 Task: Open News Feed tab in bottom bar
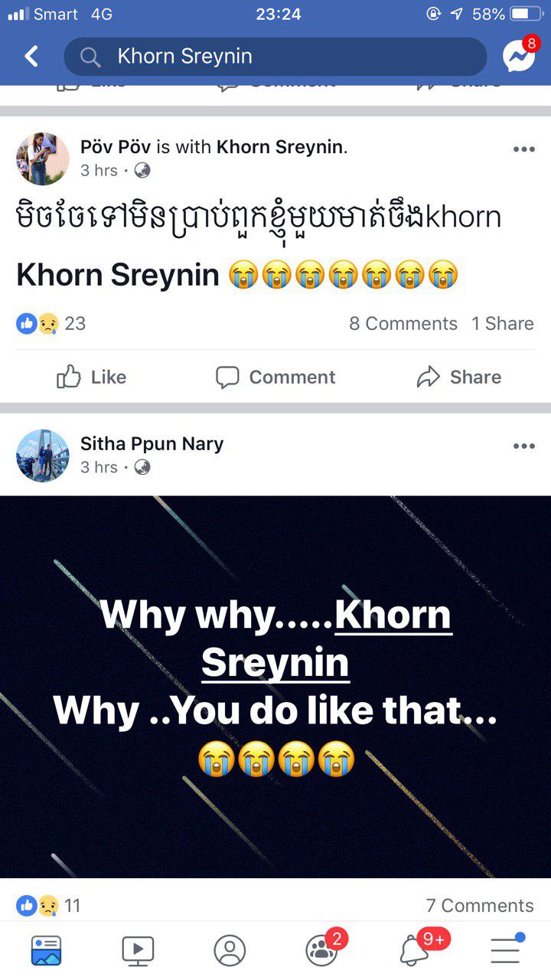(x=46, y=950)
